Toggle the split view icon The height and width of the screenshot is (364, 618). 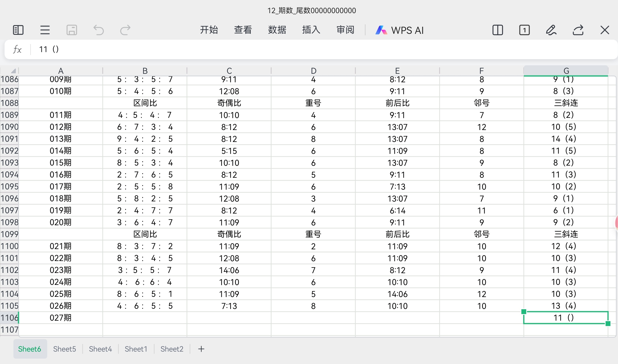pyautogui.click(x=498, y=30)
